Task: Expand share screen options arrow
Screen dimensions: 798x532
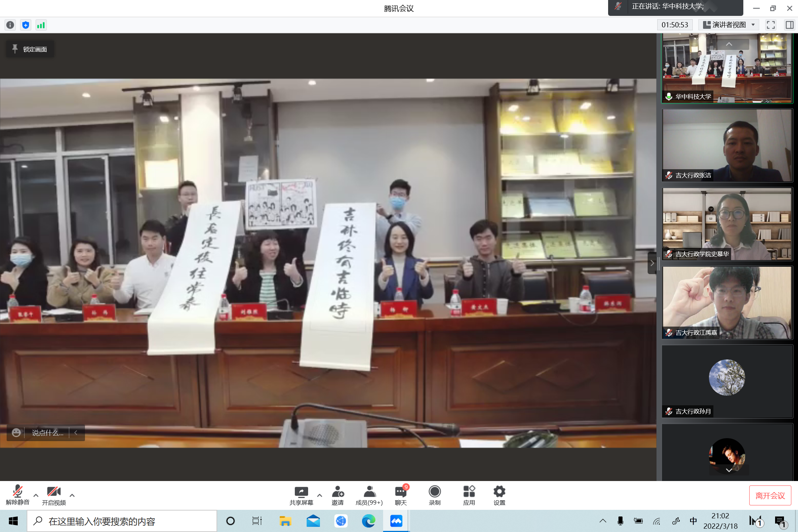Action: 320,495
